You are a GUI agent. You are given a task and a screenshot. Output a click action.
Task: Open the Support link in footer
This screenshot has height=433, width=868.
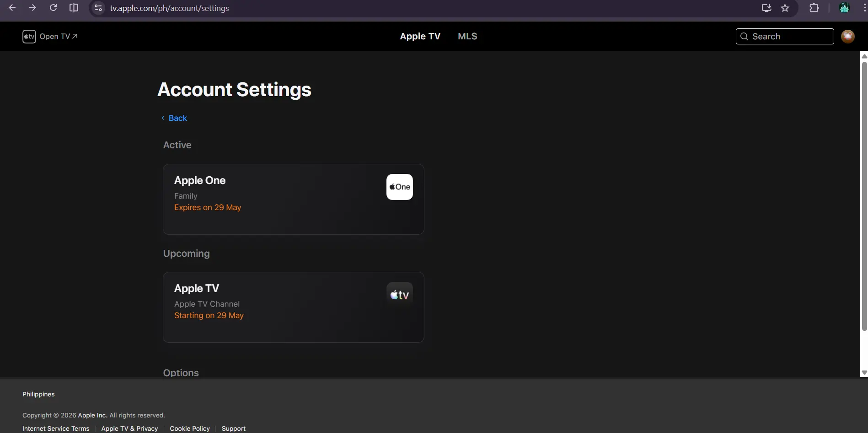coord(234,428)
